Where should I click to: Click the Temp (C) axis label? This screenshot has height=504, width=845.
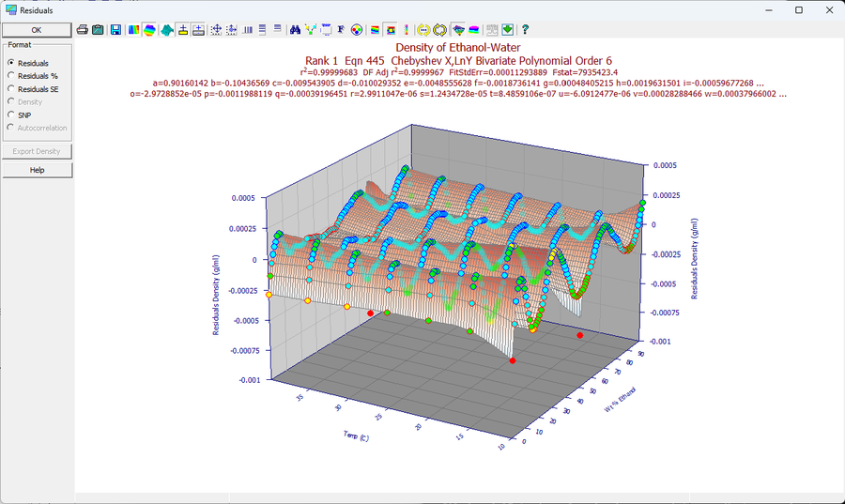click(x=356, y=436)
